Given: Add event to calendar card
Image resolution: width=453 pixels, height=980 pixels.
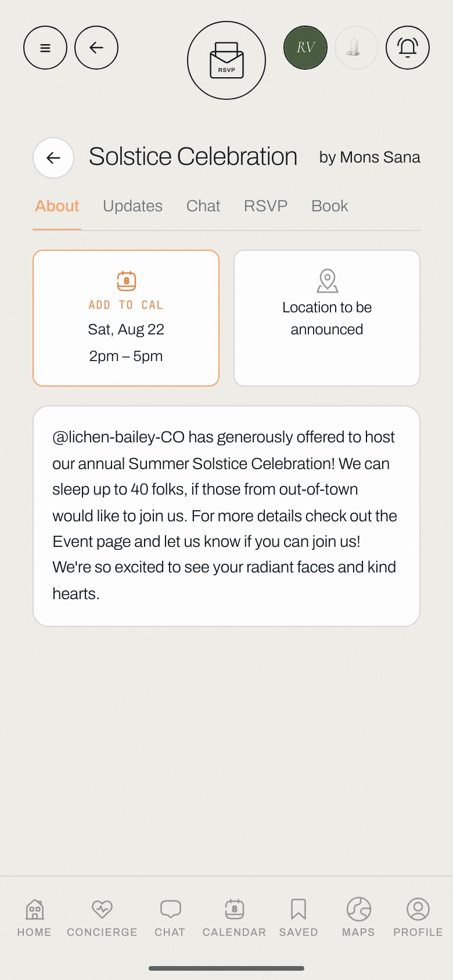Looking at the screenshot, I should [x=126, y=318].
